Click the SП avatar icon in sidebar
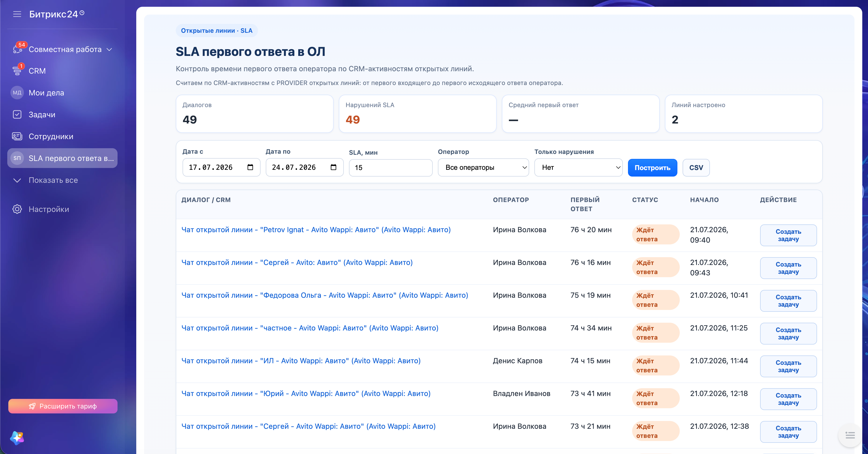This screenshot has height=454, width=868. click(x=17, y=158)
